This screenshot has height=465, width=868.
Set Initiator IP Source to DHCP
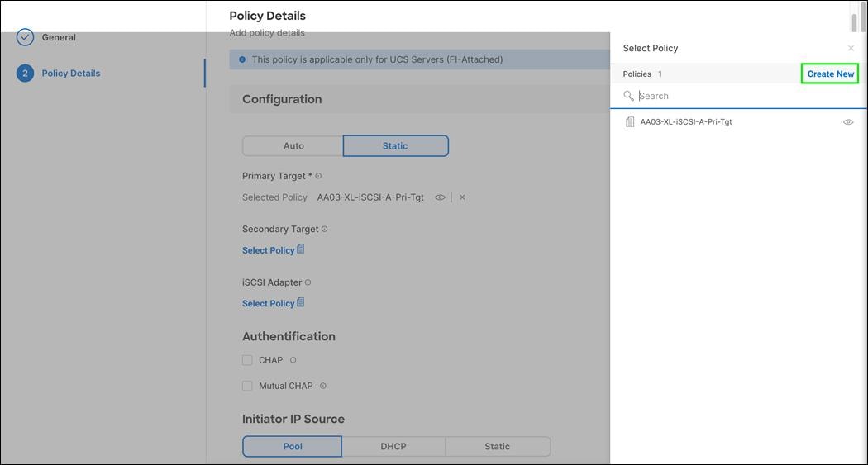[x=393, y=446]
